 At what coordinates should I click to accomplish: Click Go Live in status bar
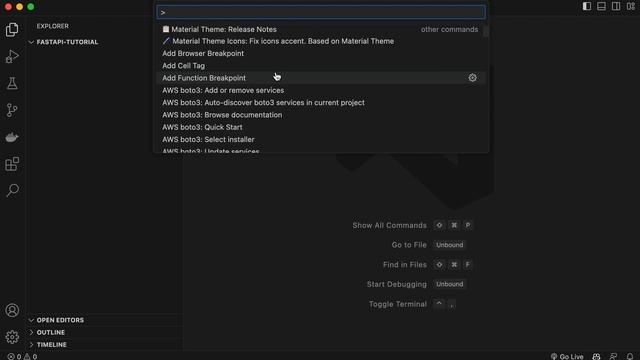567,356
